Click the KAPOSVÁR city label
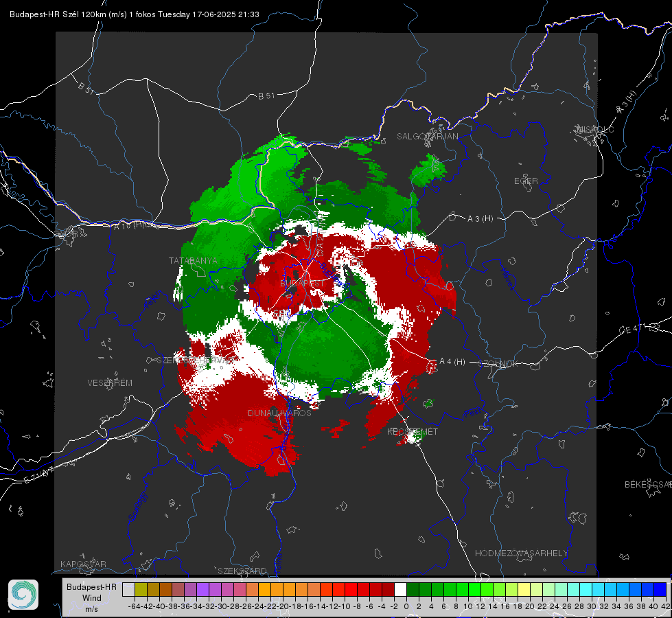672x618 pixels. pos(83,564)
